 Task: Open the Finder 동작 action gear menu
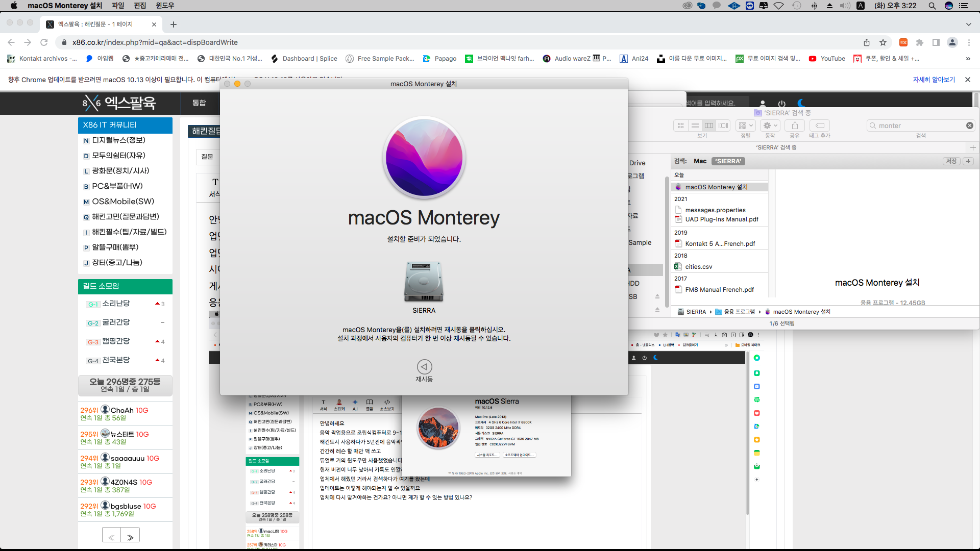[770, 126]
